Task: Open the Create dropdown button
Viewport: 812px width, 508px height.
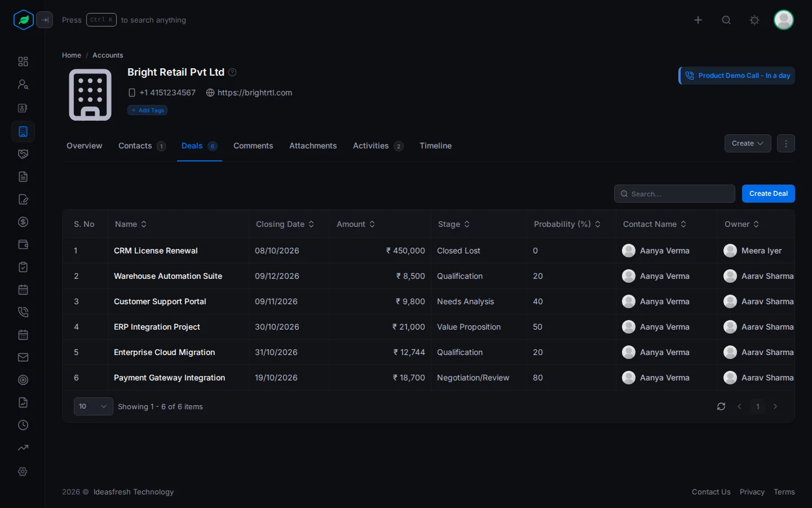Action: (748, 143)
